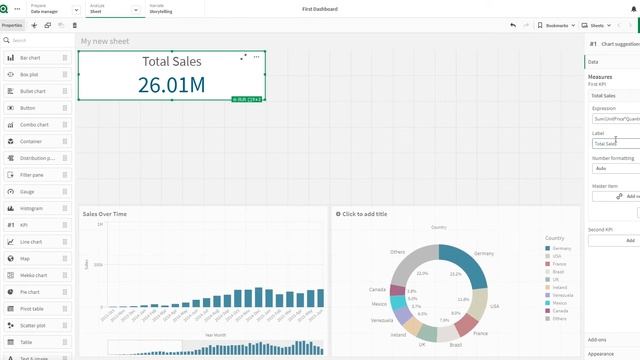Select the Pivot table asset
Image resolution: width=640 pixels, height=360 pixels.
pyautogui.click(x=37, y=309)
